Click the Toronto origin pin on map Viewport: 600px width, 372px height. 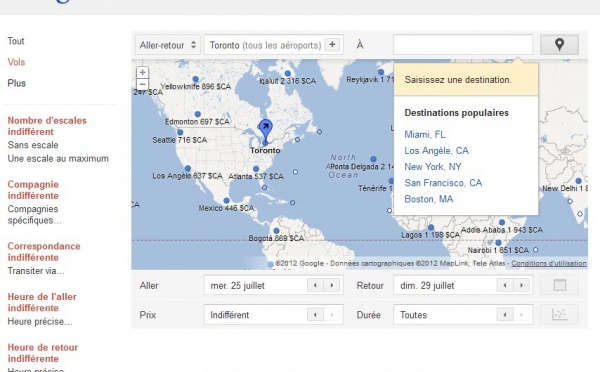265,130
